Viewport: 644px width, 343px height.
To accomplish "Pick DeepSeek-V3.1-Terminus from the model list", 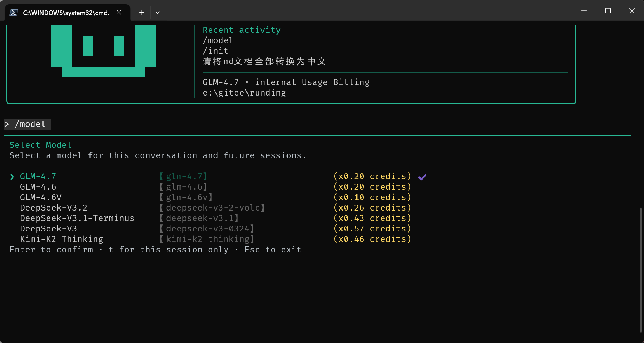I will (77, 218).
